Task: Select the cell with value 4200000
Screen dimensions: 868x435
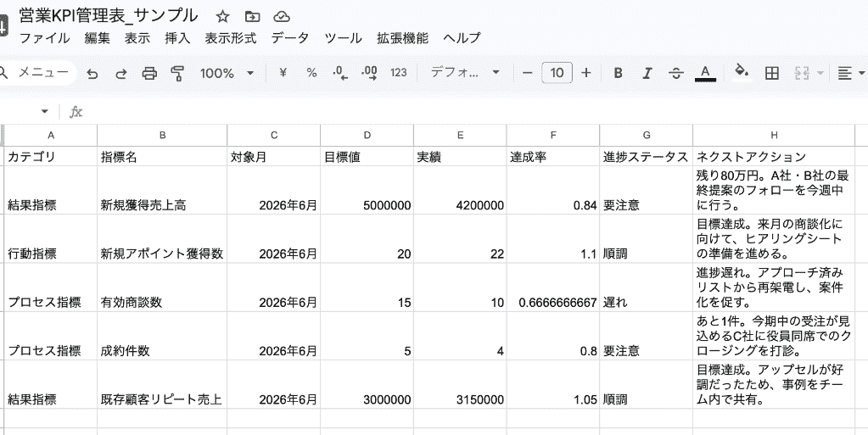Action: click(460, 191)
